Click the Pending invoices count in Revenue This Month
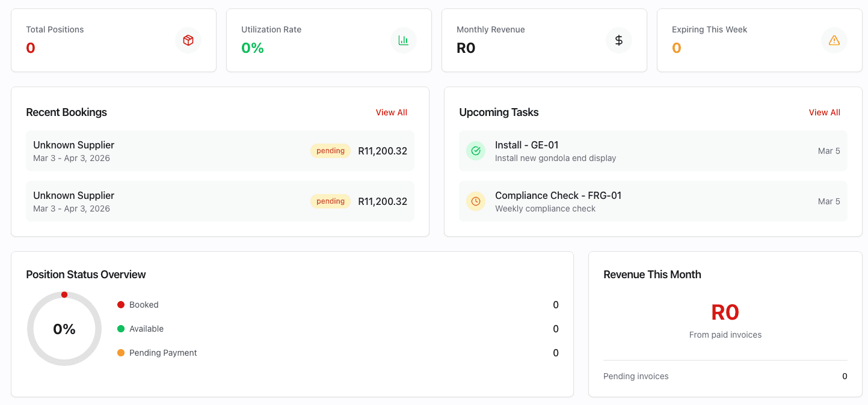This screenshot has width=868, height=405. (x=844, y=376)
